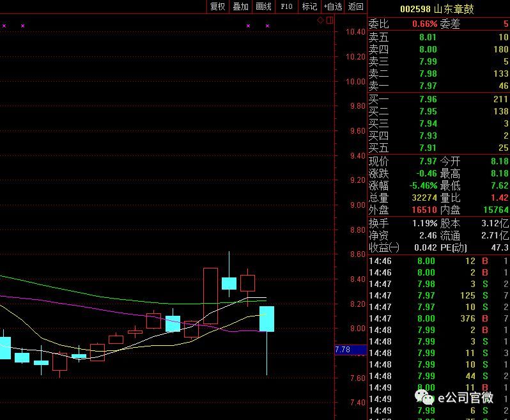Add stock via +自选 button
510x420 pixels.
(x=332, y=6)
